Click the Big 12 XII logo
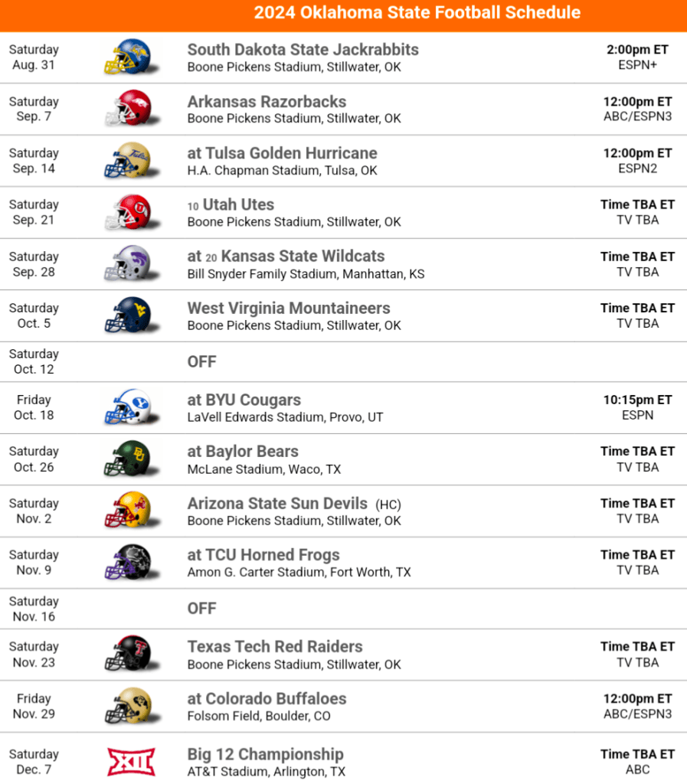 point(131,762)
